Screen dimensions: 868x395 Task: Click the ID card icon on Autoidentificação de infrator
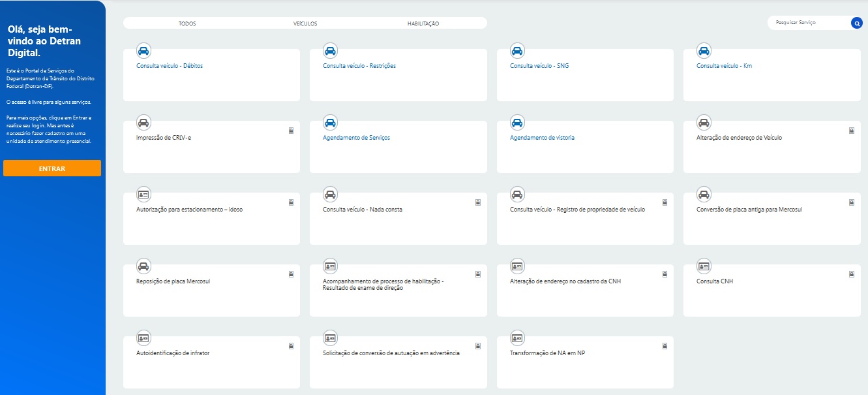tap(143, 338)
